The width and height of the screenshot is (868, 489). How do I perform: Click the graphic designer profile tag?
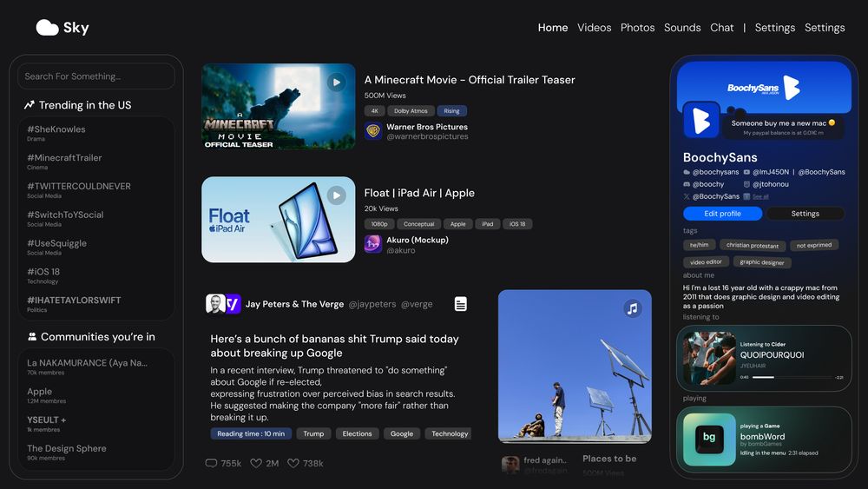762,262
